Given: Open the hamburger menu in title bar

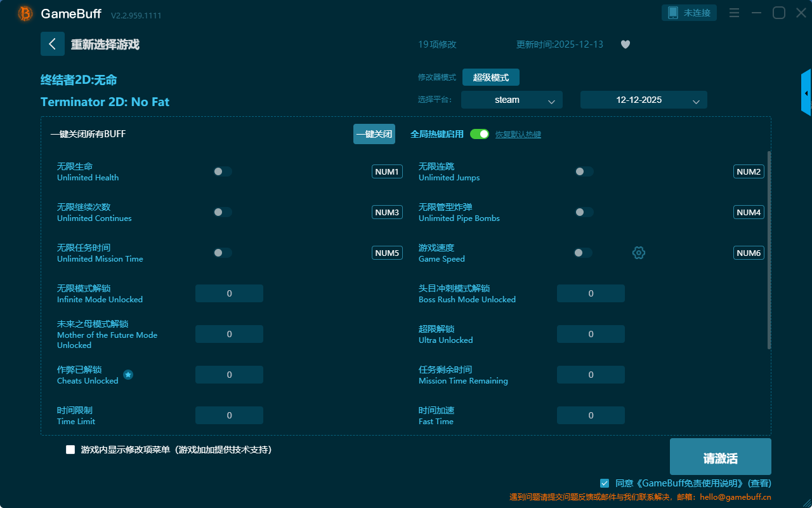Looking at the screenshot, I should (734, 13).
